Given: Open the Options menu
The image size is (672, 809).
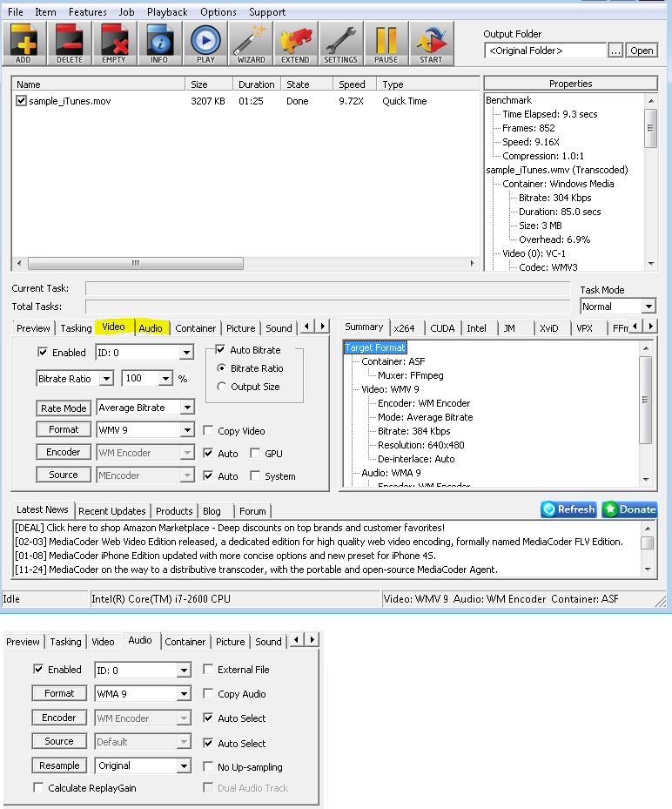Looking at the screenshot, I should click(218, 12).
